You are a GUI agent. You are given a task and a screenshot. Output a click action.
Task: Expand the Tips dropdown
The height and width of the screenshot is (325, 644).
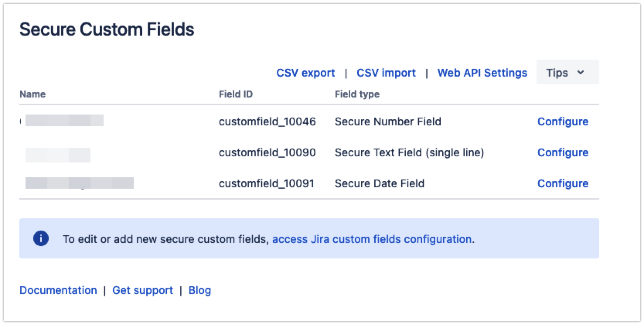(567, 72)
